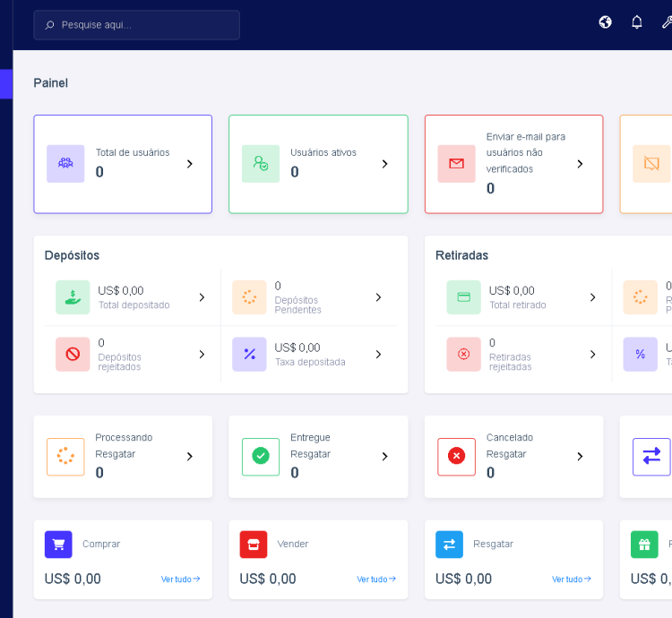Viewport: 672px width, 618px height.
Task: Click Ver tudo link under Resgatar
Action: [x=571, y=579]
